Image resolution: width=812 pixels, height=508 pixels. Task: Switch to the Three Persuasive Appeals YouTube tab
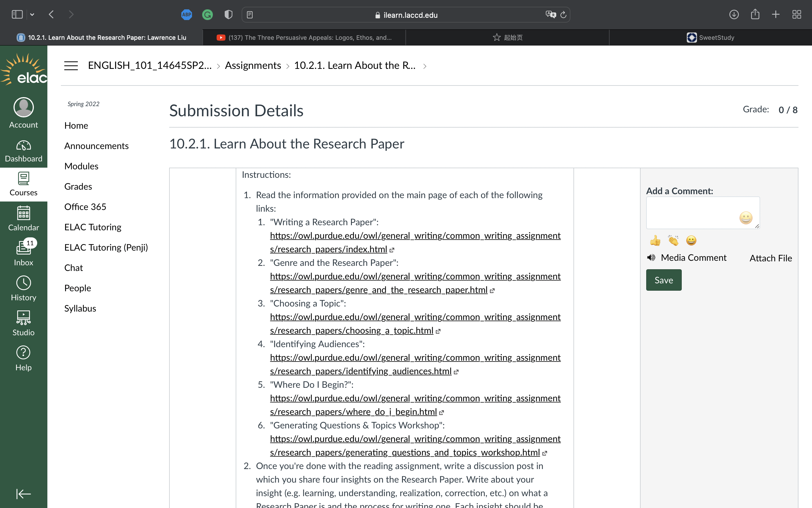pos(304,37)
